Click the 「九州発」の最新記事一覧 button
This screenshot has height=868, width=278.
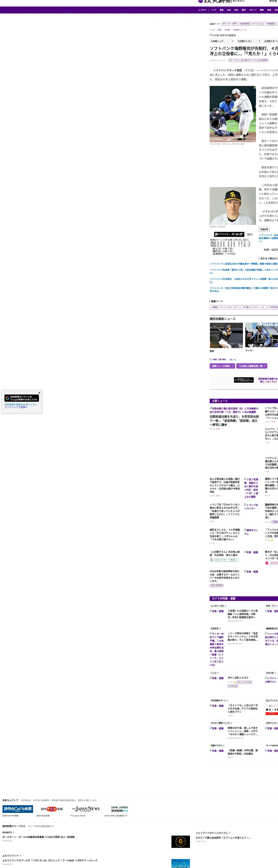coord(252,366)
